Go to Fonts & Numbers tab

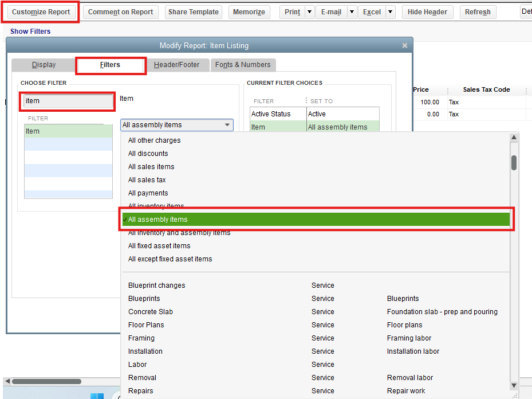click(x=243, y=65)
